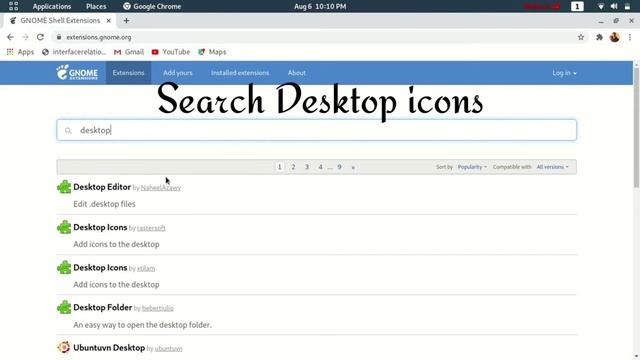Screen dimensions: 640x360
Task: Go to results page 2
Action: point(293,167)
